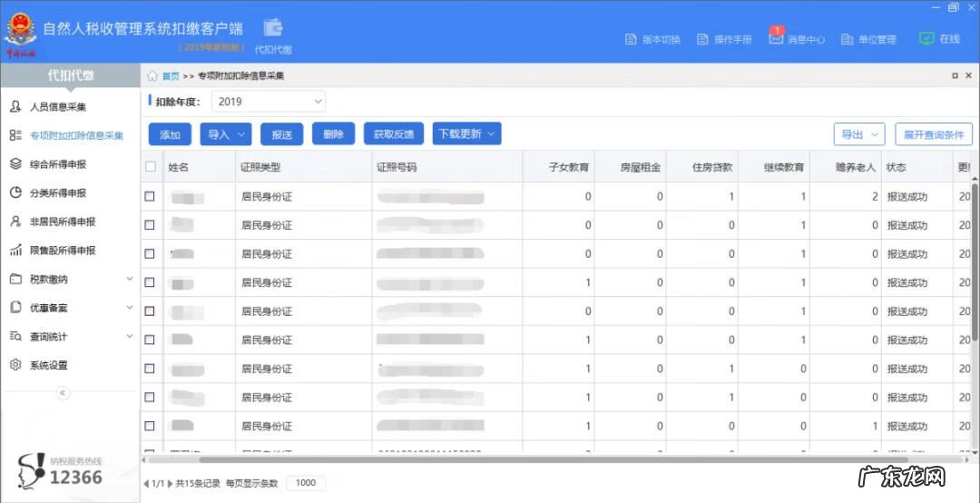
Task: Open the 下载更新 dropdown button
Action: coord(467,133)
